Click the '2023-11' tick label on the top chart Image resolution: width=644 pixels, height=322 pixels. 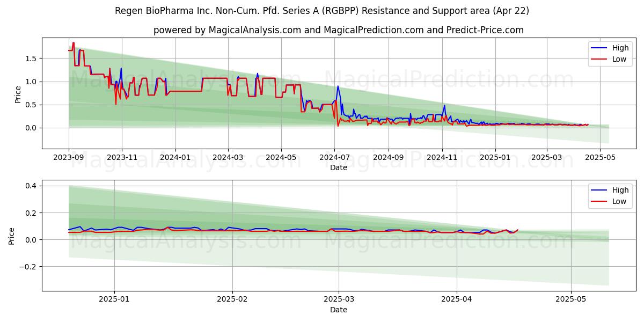[122, 157]
